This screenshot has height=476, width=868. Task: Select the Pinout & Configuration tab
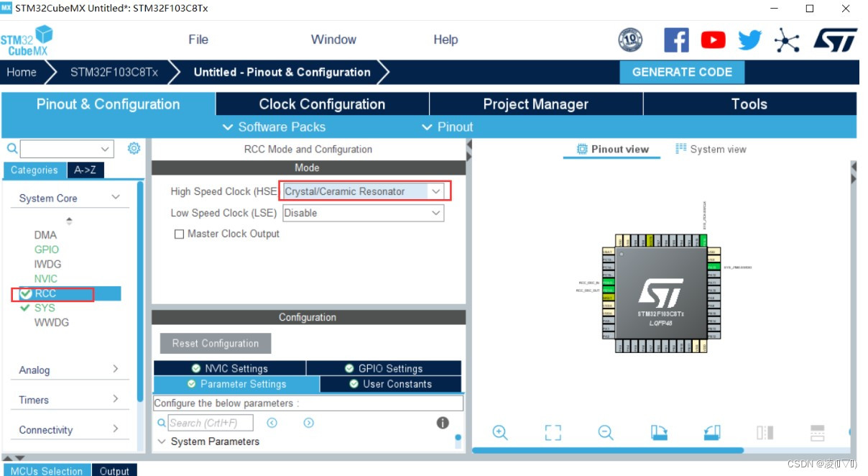click(x=108, y=104)
